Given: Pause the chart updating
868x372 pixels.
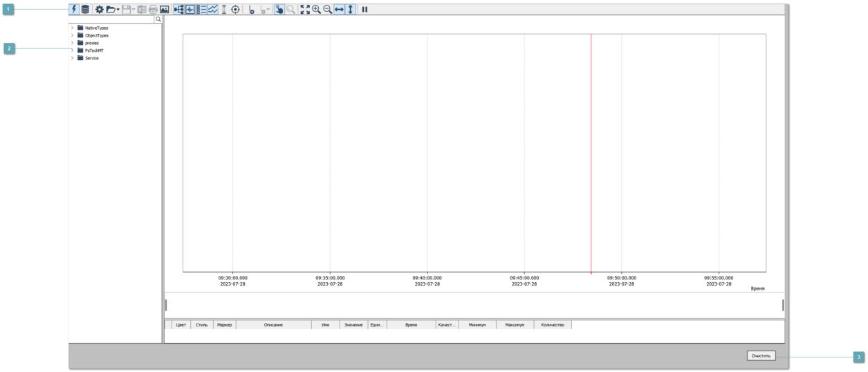Looking at the screenshot, I should tap(364, 10).
